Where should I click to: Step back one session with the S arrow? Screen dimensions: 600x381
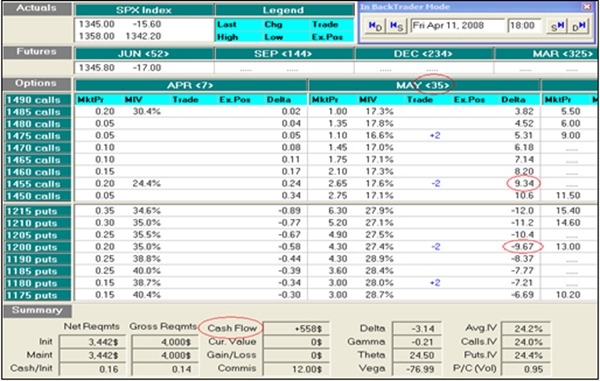396,26
